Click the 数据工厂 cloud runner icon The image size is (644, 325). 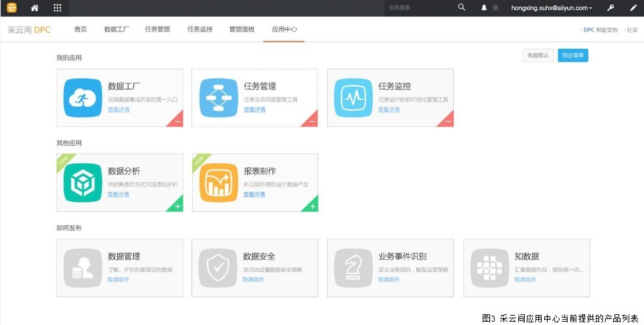82,98
